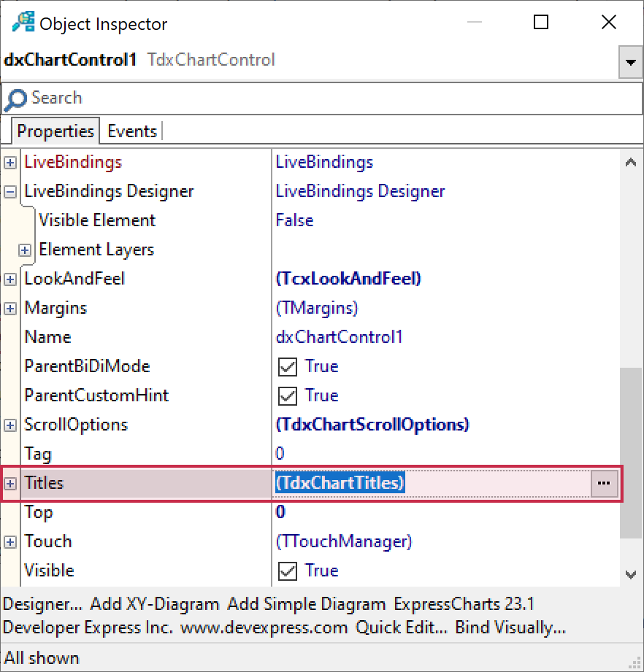Select the Properties tab
This screenshot has width=644, height=672.
point(55,131)
